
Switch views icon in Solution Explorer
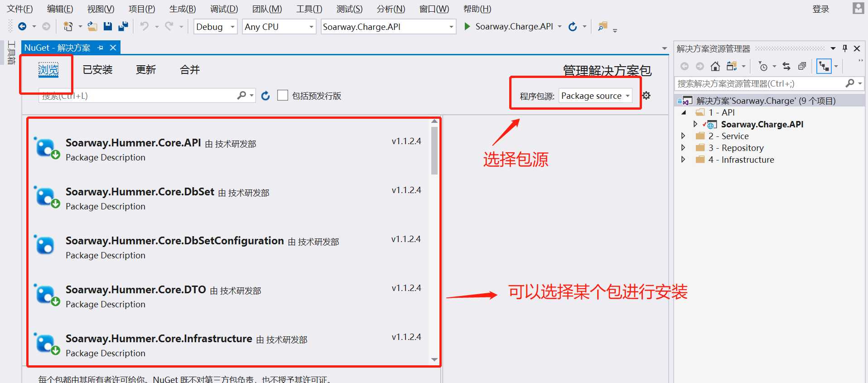pyautogui.click(x=731, y=67)
